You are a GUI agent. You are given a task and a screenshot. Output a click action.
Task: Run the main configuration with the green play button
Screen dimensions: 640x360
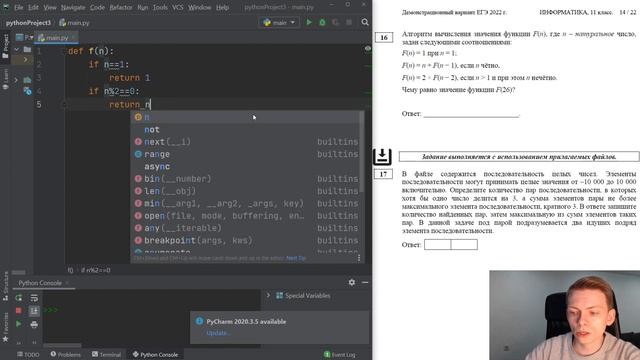pyautogui.click(x=309, y=22)
